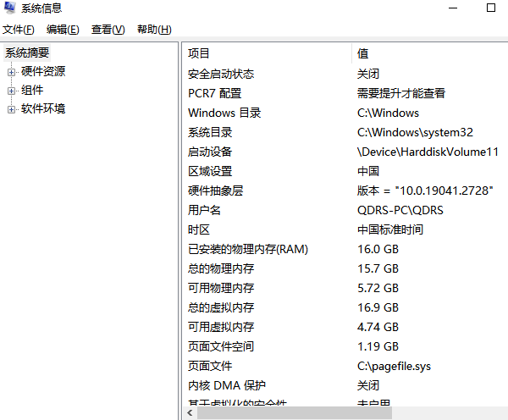508x420 pixels.
Task: Click the value QDRS-PC\QDRS
Action: click(x=400, y=210)
